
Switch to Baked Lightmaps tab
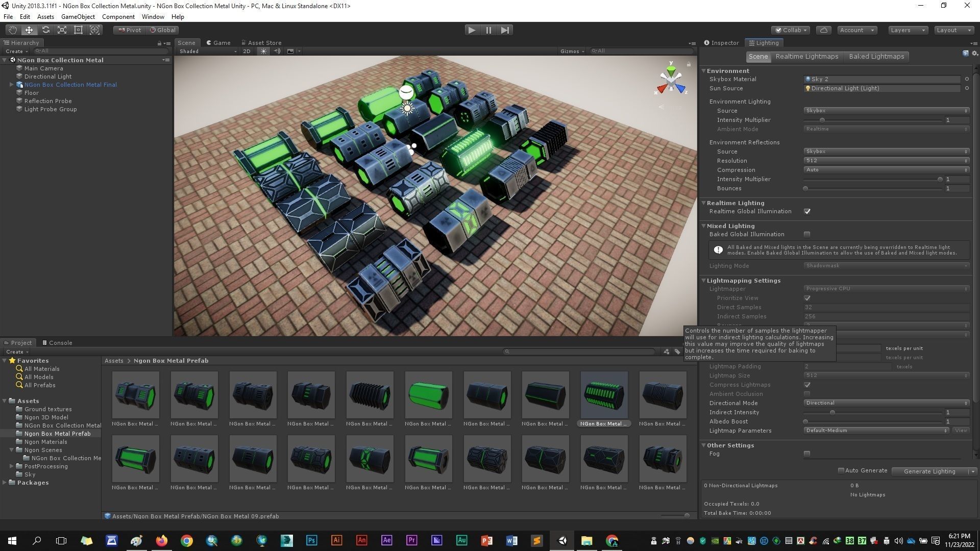click(x=876, y=57)
